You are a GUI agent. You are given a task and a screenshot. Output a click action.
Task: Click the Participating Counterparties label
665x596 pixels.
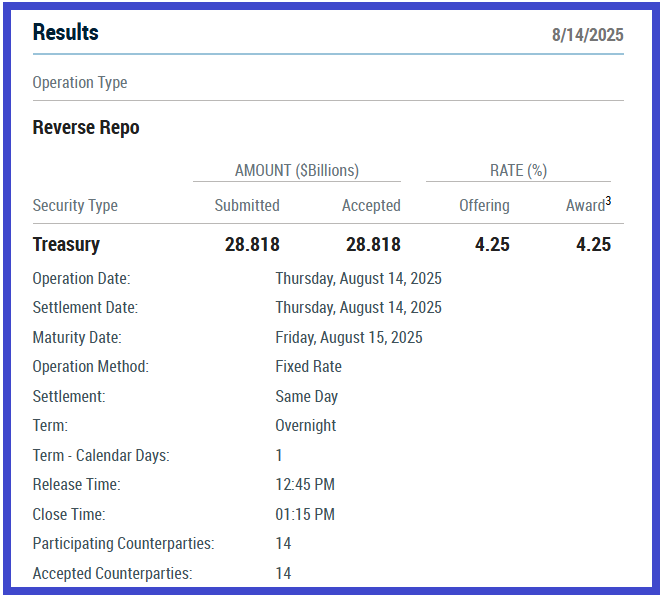click(x=123, y=544)
